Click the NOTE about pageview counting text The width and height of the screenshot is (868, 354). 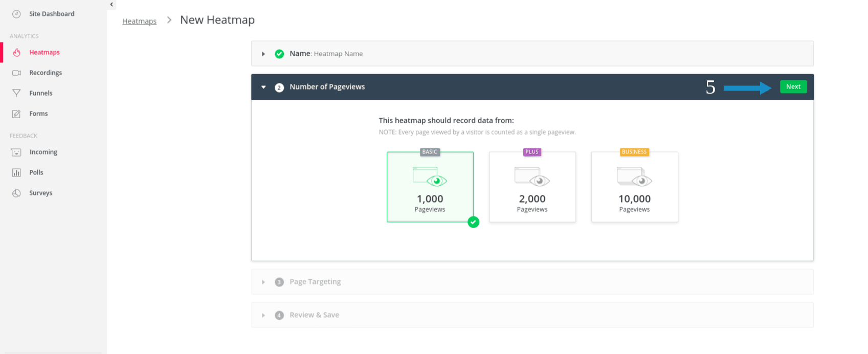(x=477, y=132)
